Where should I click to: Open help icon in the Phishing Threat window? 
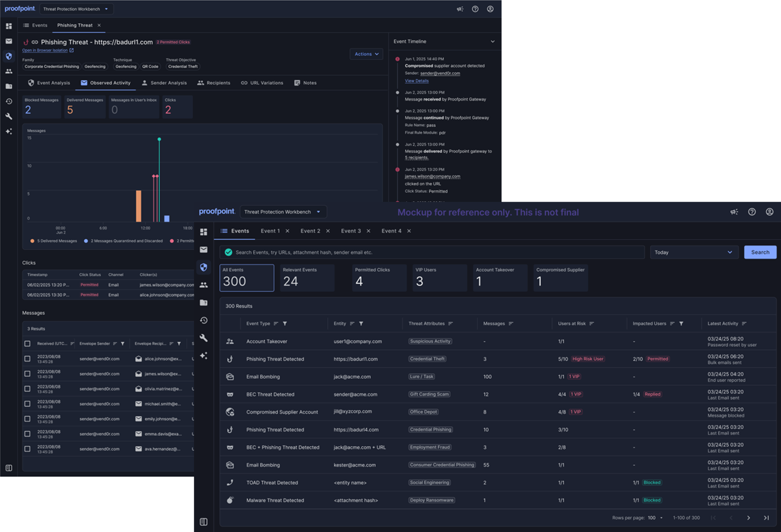click(475, 9)
